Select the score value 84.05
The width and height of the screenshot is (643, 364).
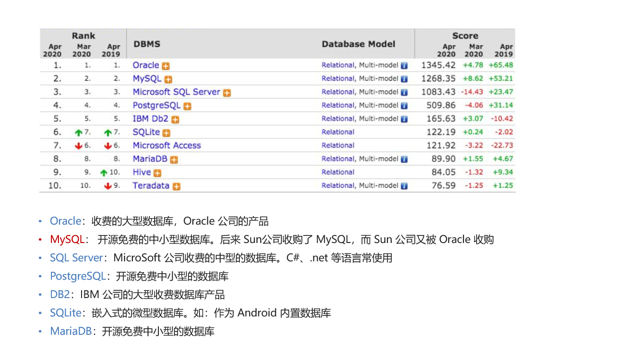point(444,172)
